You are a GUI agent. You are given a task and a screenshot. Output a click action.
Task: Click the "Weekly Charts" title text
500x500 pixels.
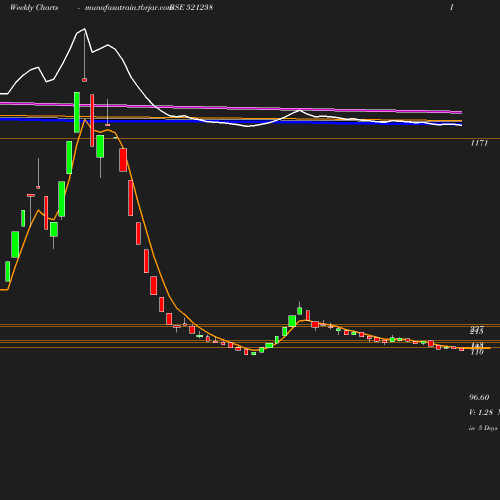(34, 7)
